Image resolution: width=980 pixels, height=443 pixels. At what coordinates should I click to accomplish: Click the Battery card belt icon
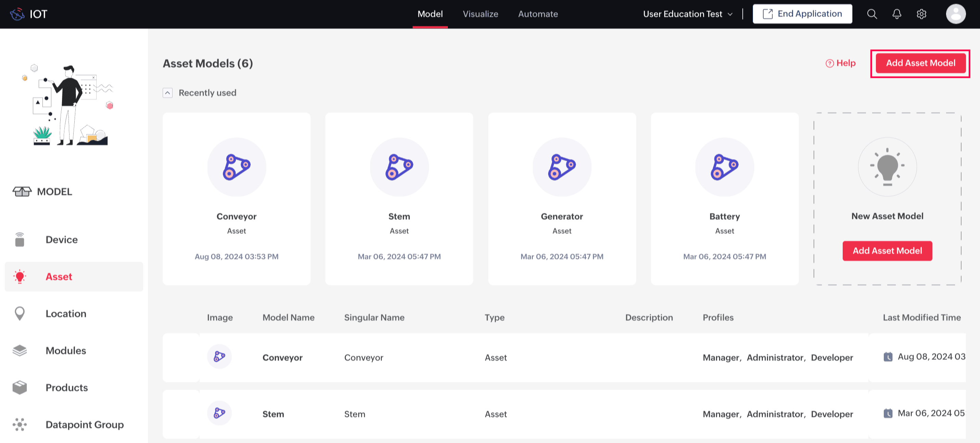[724, 167]
